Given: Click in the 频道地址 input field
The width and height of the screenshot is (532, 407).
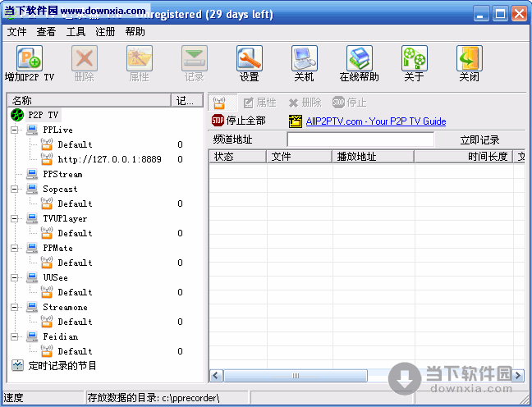Looking at the screenshot, I should pos(360,139).
